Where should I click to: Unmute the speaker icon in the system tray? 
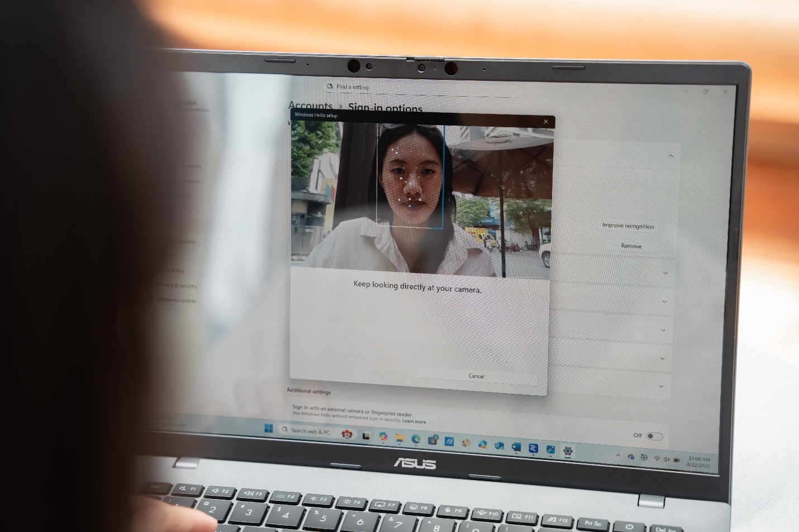tap(667, 459)
